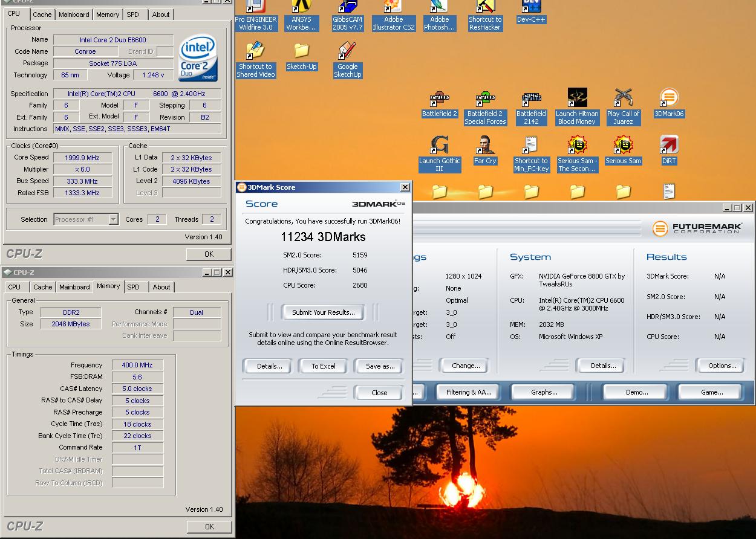
Task: Launch Google SketchUp shortcut
Action: click(x=348, y=60)
